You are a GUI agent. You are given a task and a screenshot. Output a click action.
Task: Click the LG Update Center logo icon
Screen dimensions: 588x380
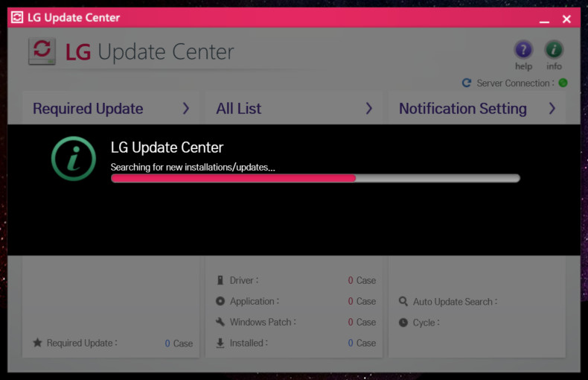click(42, 51)
